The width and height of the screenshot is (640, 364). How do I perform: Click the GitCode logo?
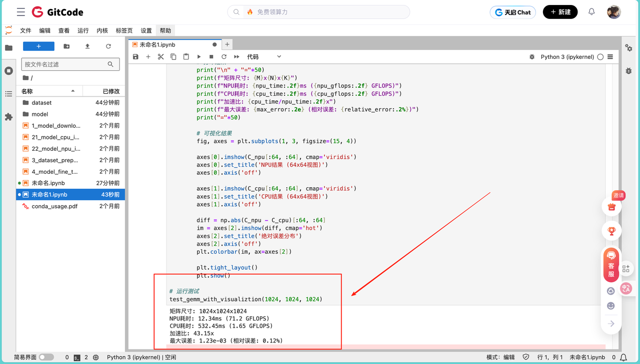point(57,12)
